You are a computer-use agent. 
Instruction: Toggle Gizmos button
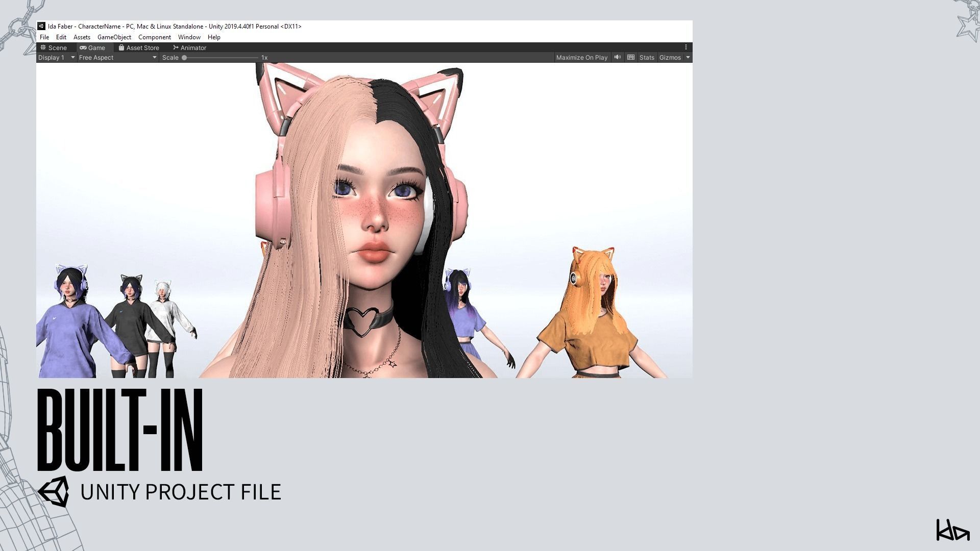(670, 58)
